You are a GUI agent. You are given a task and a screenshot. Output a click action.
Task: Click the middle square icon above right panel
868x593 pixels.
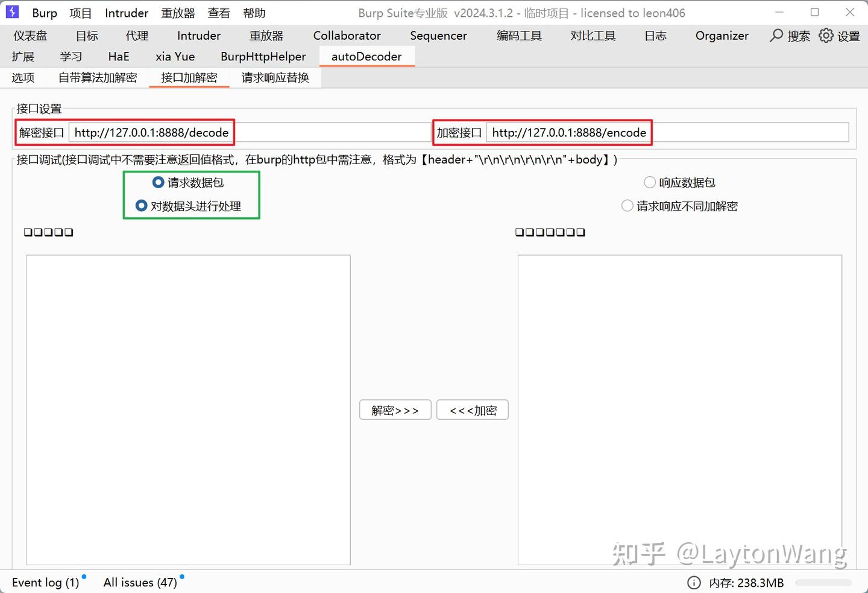[550, 232]
